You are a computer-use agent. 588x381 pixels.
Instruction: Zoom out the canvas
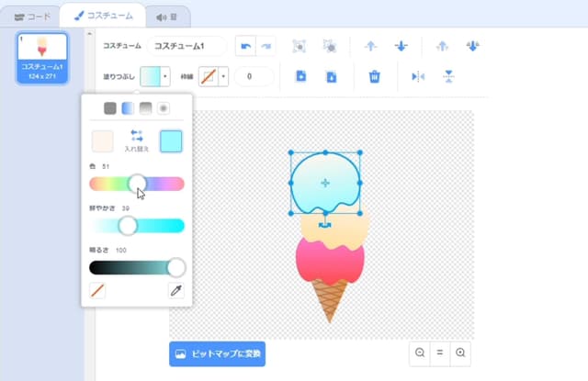tap(420, 353)
